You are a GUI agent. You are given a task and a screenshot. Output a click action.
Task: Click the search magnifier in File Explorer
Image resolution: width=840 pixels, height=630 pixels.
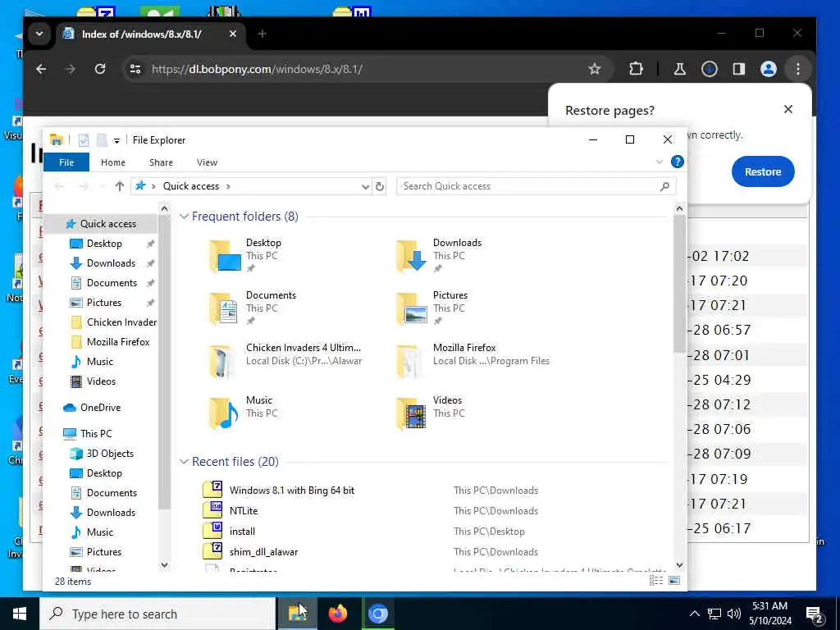click(x=664, y=186)
